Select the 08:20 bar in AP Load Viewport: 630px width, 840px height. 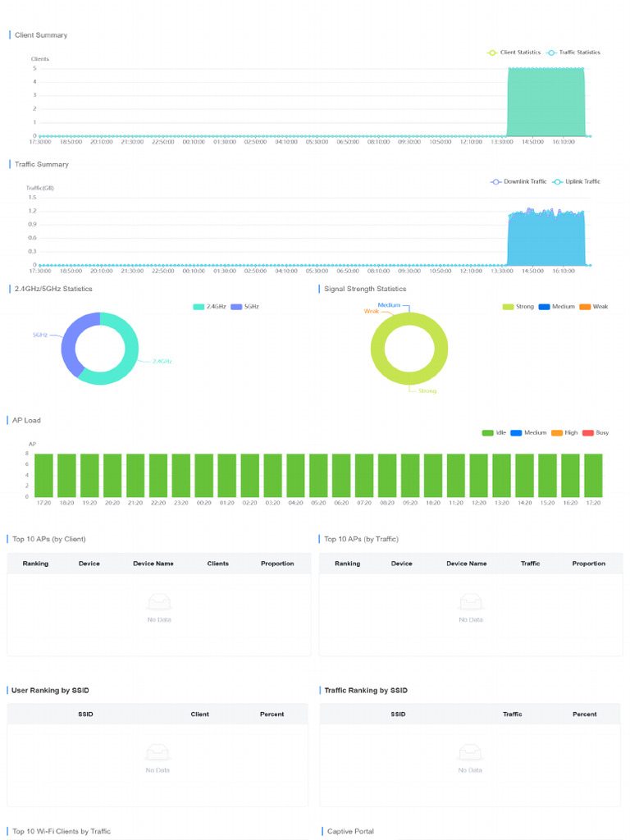(387, 475)
